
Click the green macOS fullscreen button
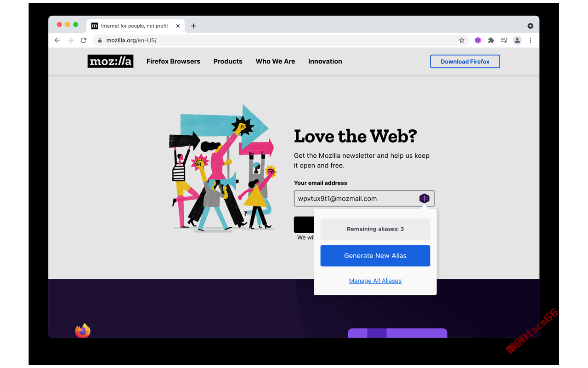click(x=76, y=24)
